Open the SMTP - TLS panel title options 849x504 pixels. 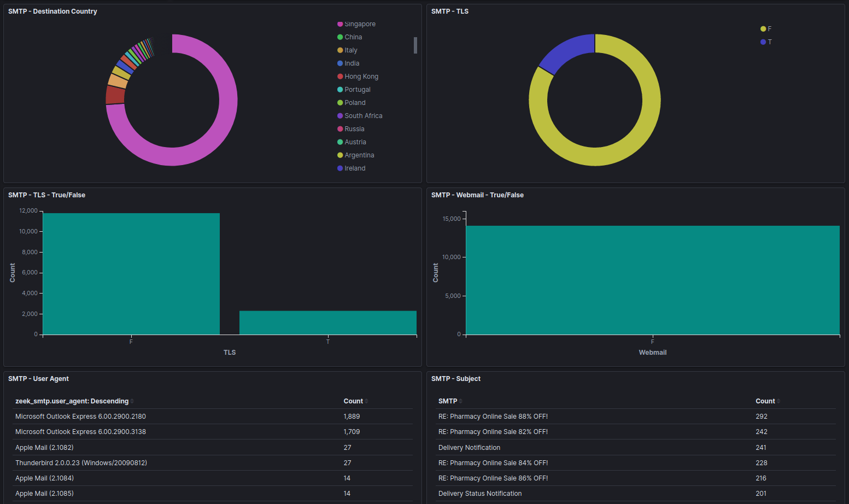click(x=449, y=11)
